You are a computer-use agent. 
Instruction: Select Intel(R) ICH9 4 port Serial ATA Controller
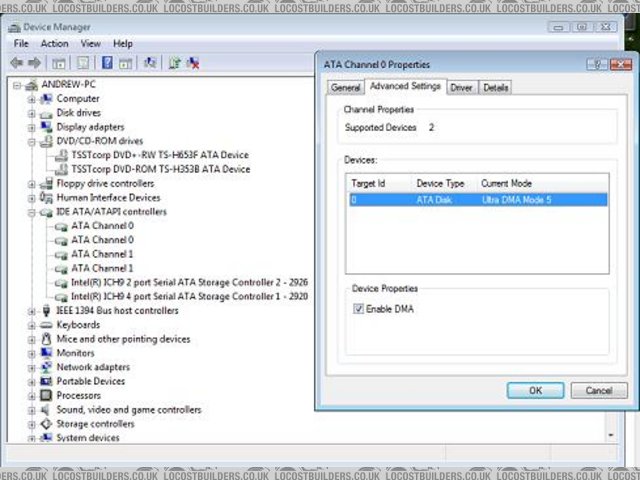189,296
